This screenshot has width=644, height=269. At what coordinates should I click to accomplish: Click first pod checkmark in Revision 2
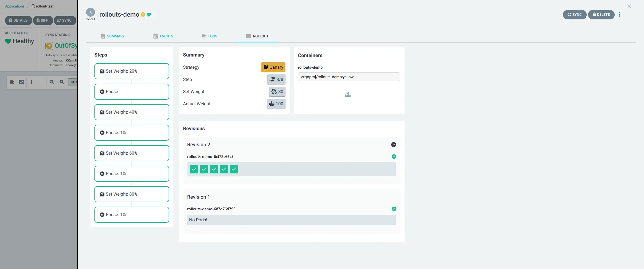click(x=194, y=169)
